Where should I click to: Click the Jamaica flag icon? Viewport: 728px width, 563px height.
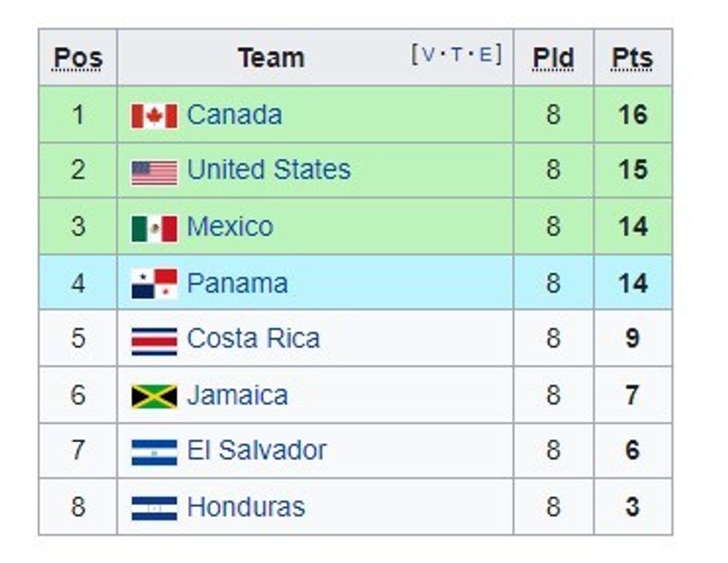[154, 396]
